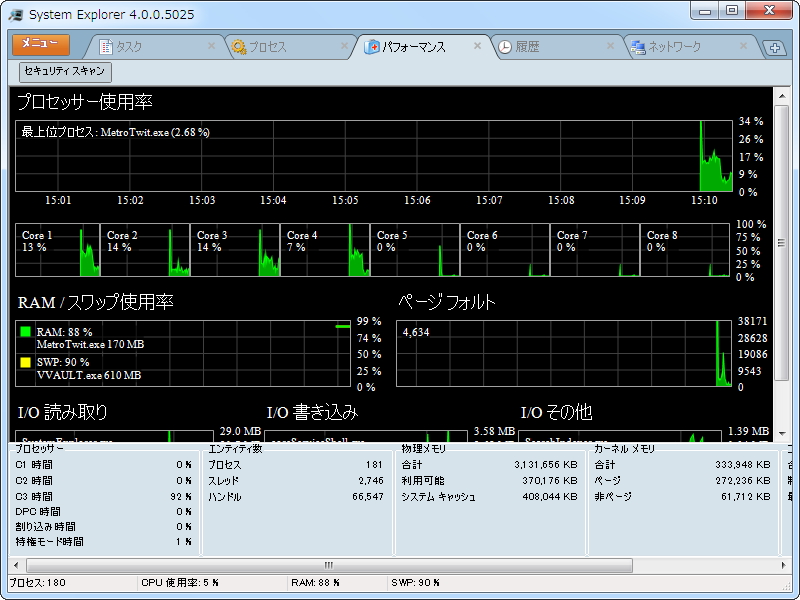Minimize the System Explorer window

click(705, 11)
